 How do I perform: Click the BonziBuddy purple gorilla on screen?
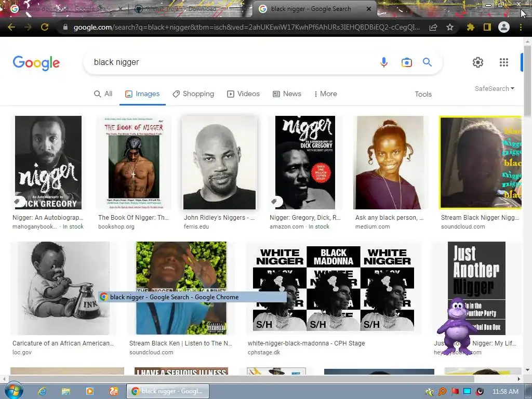tap(456, 325)
